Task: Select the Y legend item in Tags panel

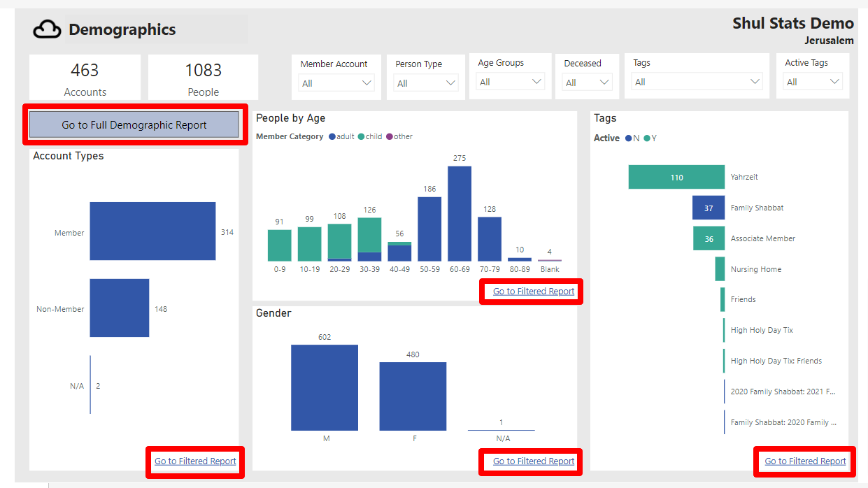Action: tap(652, 138)
